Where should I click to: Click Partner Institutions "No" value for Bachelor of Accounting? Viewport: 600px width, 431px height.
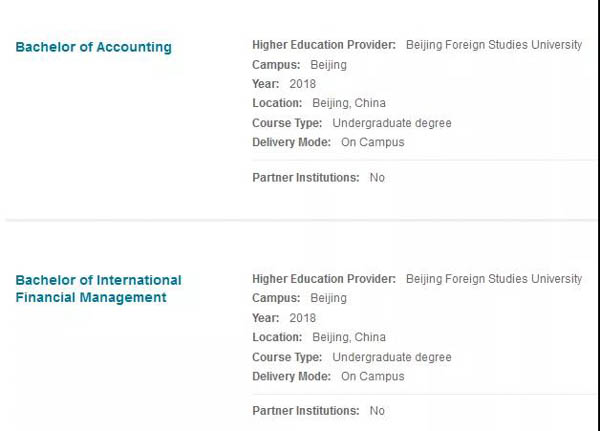pyautogui.click(x=377, y=178)
